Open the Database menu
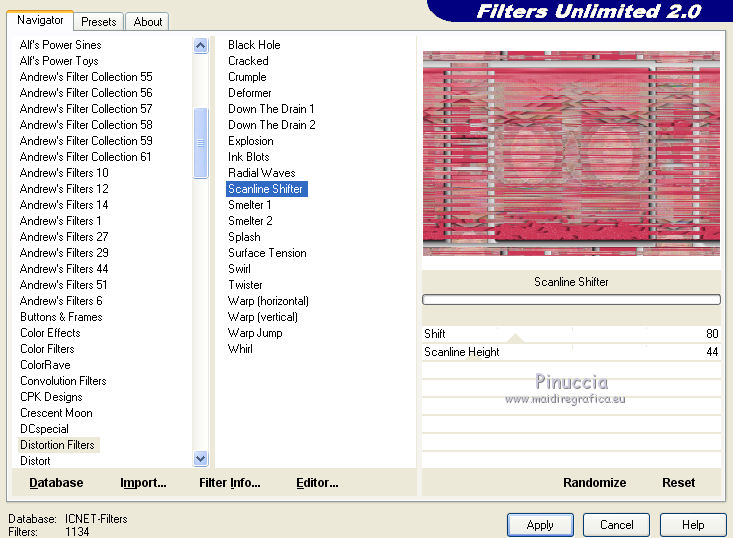Screen dimensions: 733x538 point(56,482)
